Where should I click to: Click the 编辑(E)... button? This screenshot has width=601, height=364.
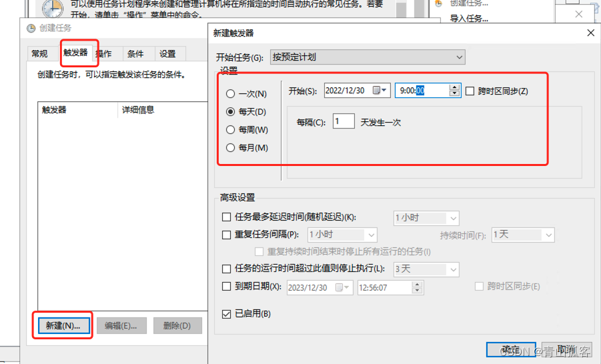(121, 326)
